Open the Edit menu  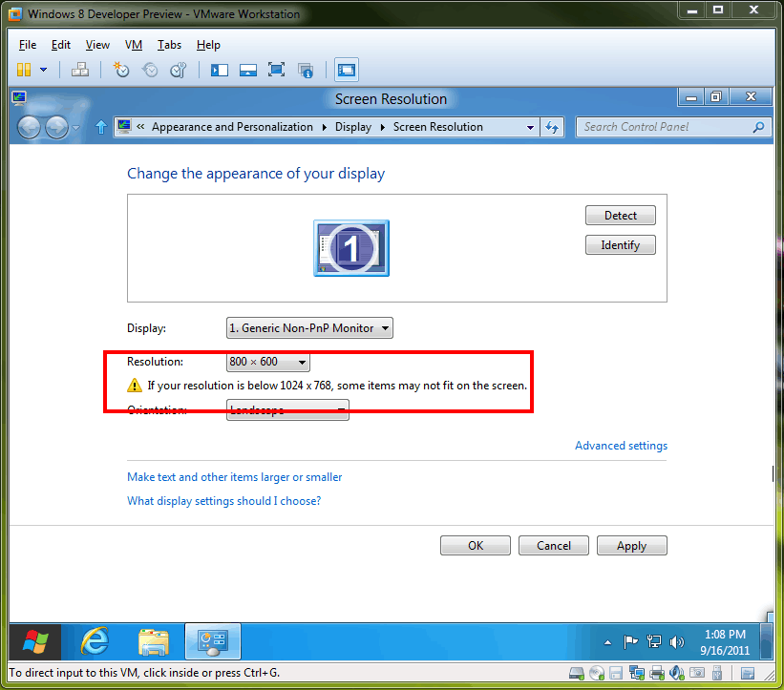click(x=60, y=45)
